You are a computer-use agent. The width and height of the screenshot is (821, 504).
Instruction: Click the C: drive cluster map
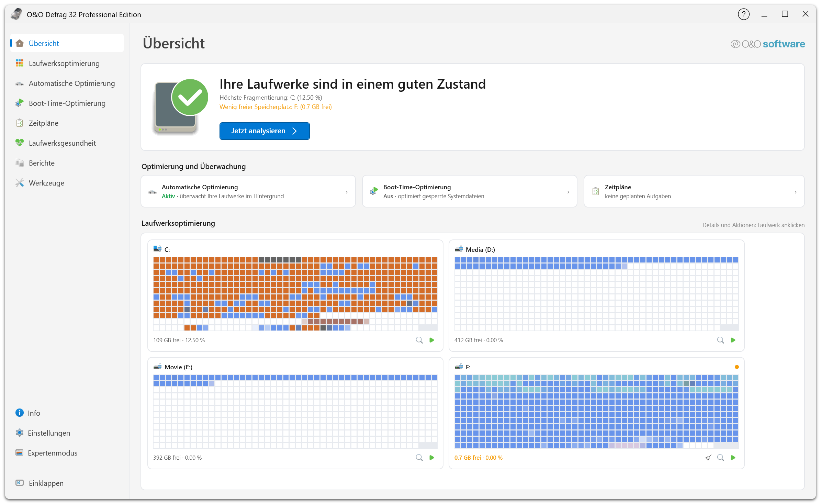pos(295,294)
